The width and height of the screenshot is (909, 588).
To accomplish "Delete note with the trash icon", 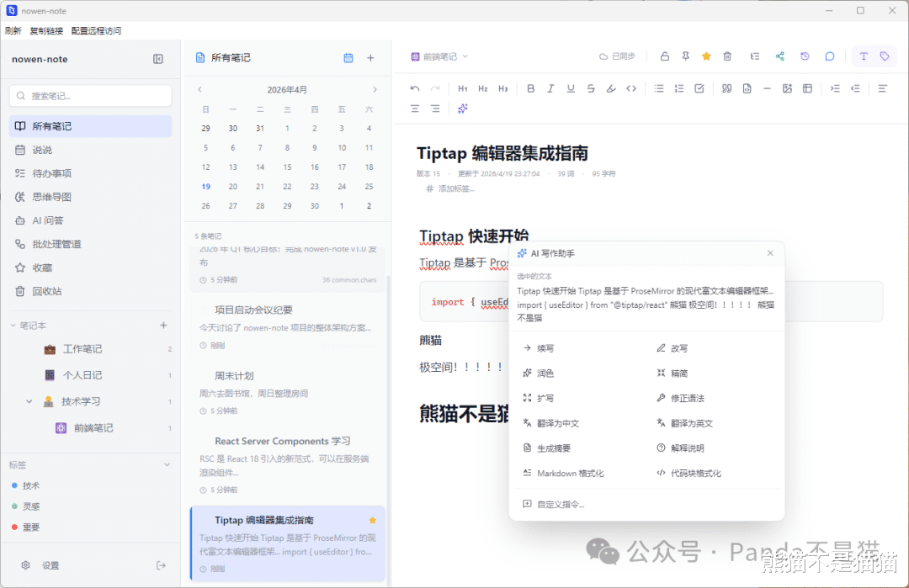I will 727,56.
